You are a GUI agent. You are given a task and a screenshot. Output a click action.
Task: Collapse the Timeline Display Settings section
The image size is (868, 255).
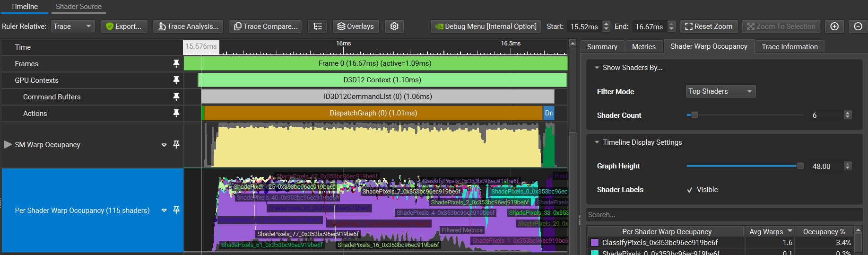tap(597, 142)
